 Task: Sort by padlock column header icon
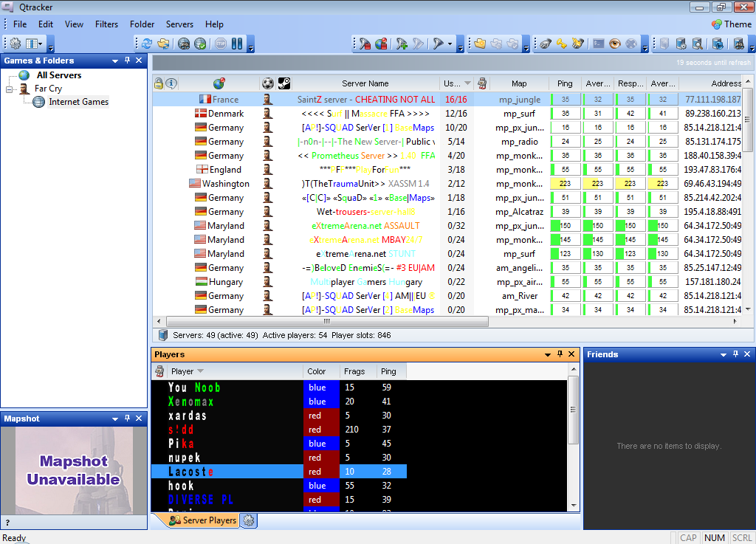[x=159, y=83]
